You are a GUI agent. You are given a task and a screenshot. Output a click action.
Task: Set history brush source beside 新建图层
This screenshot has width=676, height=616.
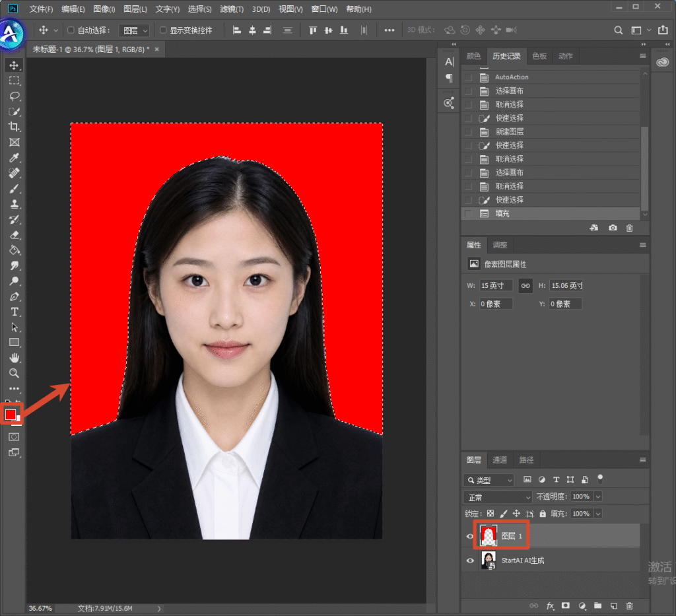pyautogui.click(x=468, y=132)
